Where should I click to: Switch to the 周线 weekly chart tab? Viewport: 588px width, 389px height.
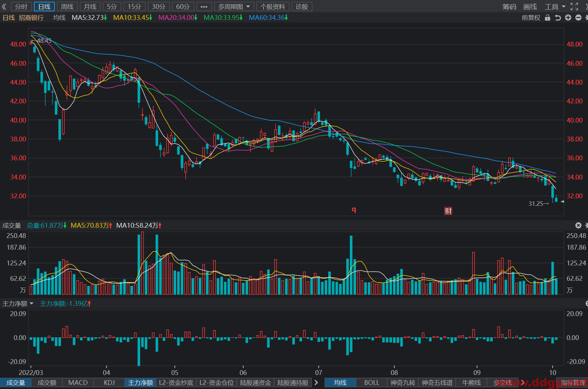point(67,7)
